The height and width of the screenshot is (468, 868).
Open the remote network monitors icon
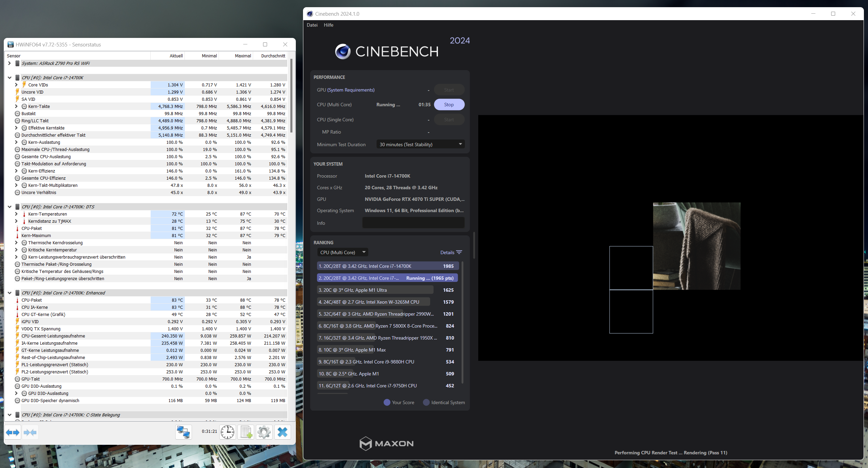coord(183,432)
